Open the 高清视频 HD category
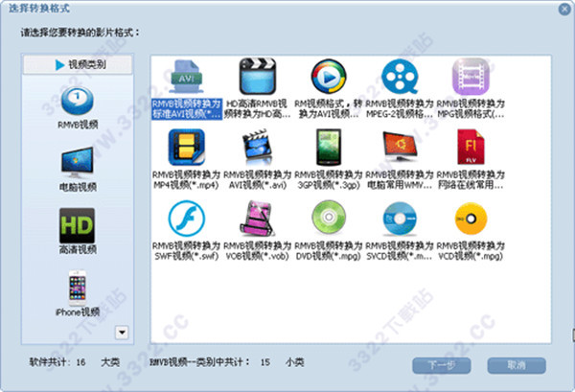Screen dimensions: 575x392 tap(78, 231)
